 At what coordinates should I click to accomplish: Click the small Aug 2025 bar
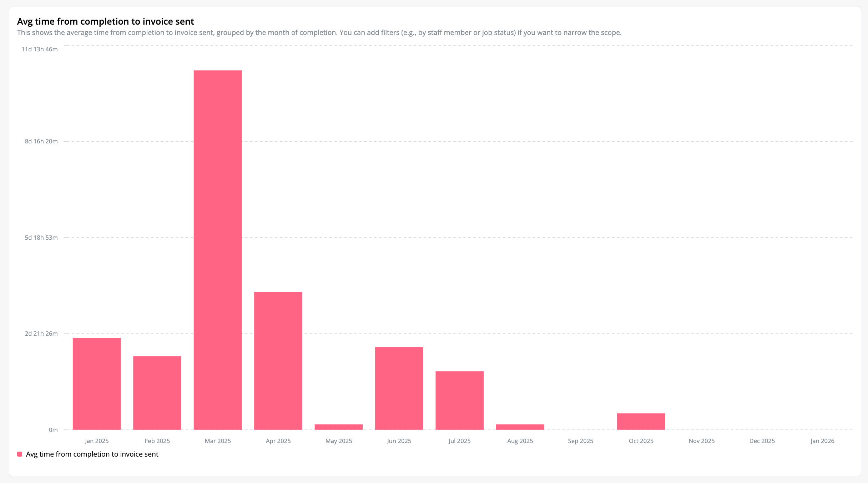(520, 427)
